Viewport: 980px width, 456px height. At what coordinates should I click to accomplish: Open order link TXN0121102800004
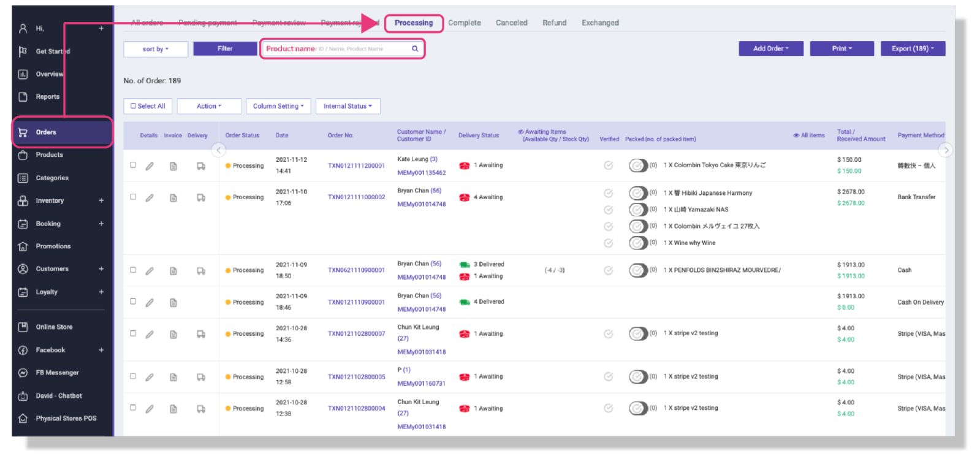click(357, 408)
